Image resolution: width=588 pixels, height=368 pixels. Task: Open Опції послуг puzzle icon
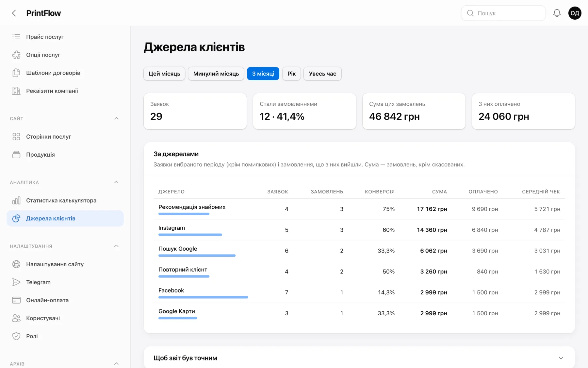point(16,55)
